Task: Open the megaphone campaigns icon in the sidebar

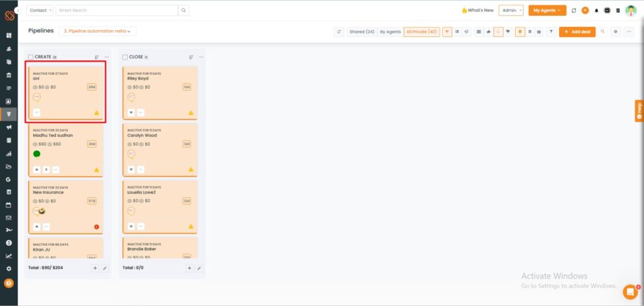Action: point(9,127)
